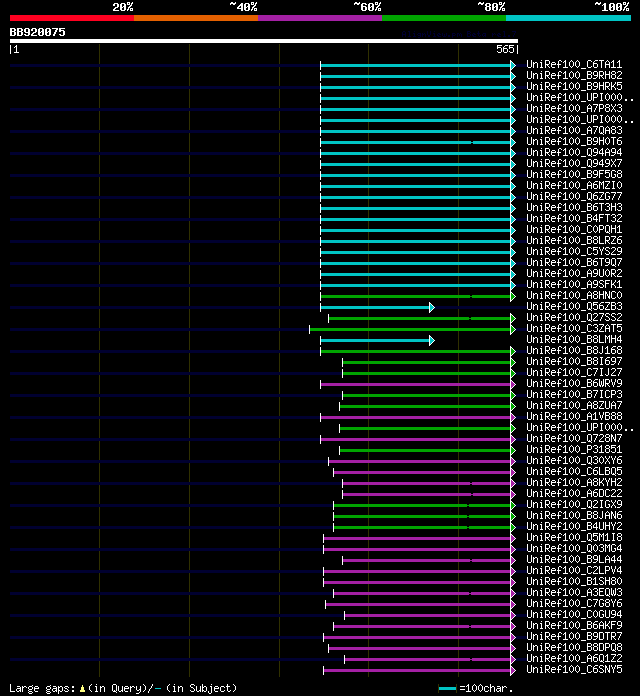Select the label UniRef100_Q30XY6
This screenshot has width=640, height=696.
click(574, 460)
